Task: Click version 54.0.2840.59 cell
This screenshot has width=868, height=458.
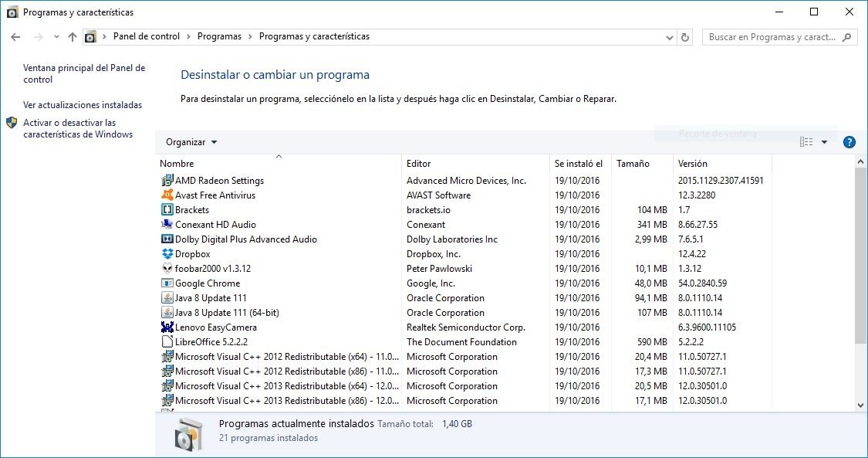Action: tap(702, 283)
